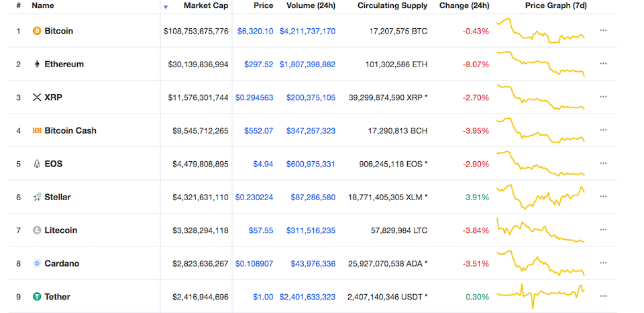The image size is (644, 313).
Task: Open the Ethereum name link
Action: [64, 64]
